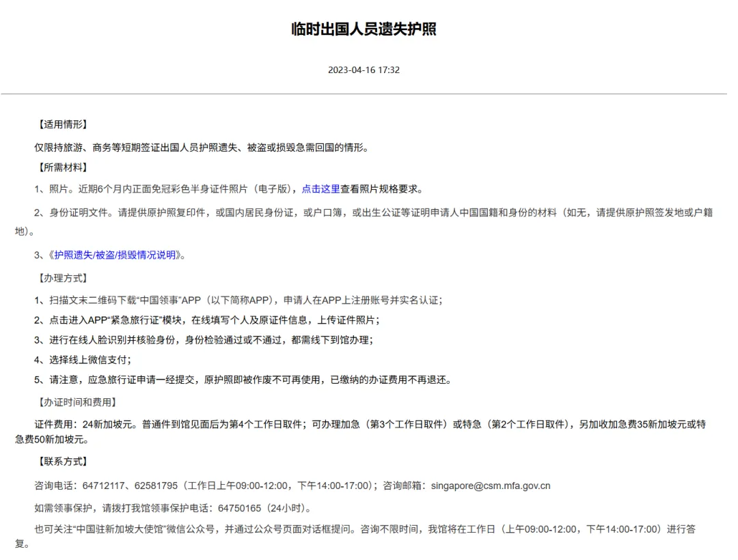
Task: Click the date 2023-04-16 17:32
Action: click(364, 70)
